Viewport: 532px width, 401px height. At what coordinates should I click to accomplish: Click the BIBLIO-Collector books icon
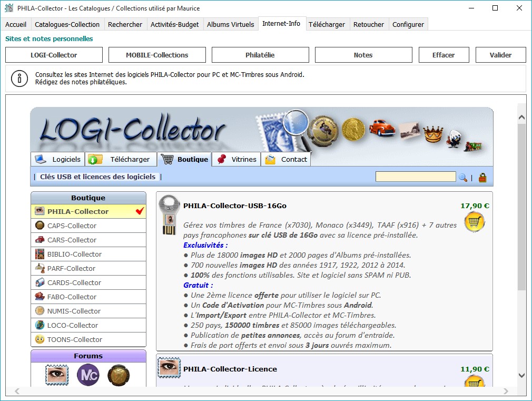click(40, 254)
